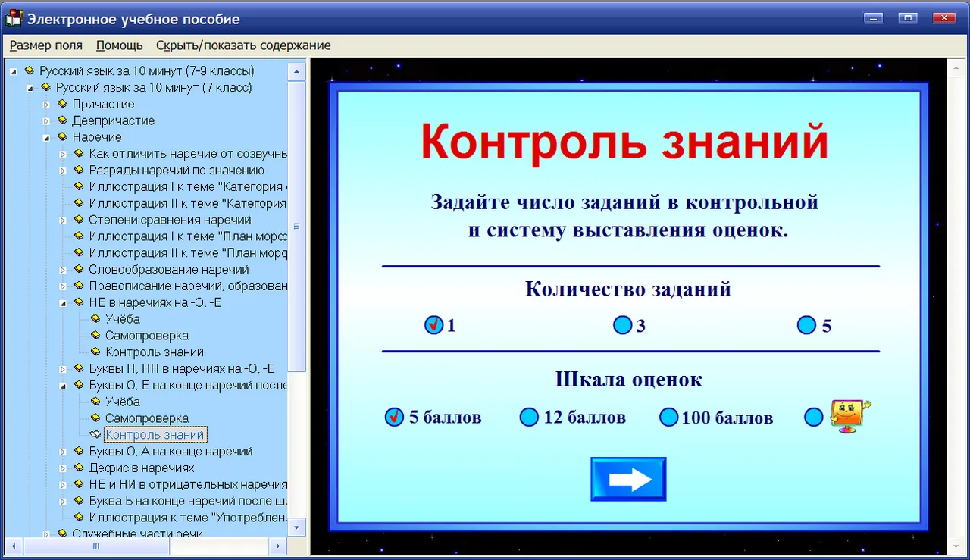Click the smiling computer monitor icon
970x560 pixels.
[x=850, y=416]
